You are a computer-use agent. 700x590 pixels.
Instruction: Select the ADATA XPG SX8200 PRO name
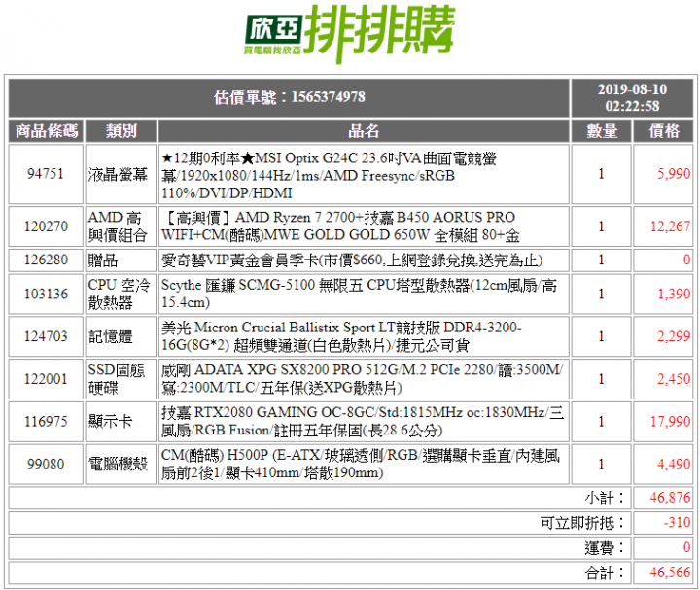(364, 379)
